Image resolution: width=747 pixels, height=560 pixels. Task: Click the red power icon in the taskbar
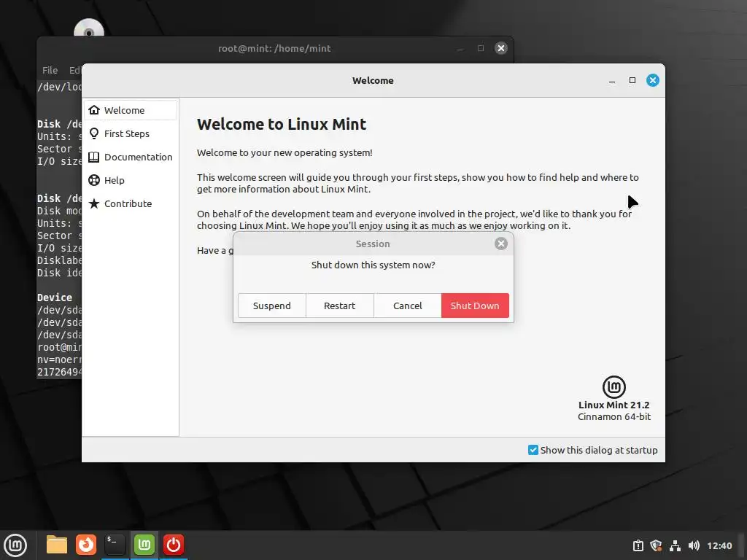tap(174, 545)
